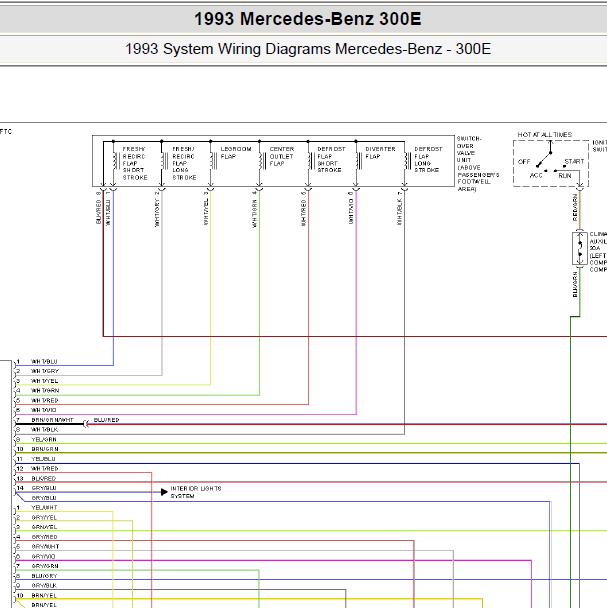Click pin 7 BRN/GRN/WHT connector row
The height and width of the screenshot is (608, 607).
point(44,420)
